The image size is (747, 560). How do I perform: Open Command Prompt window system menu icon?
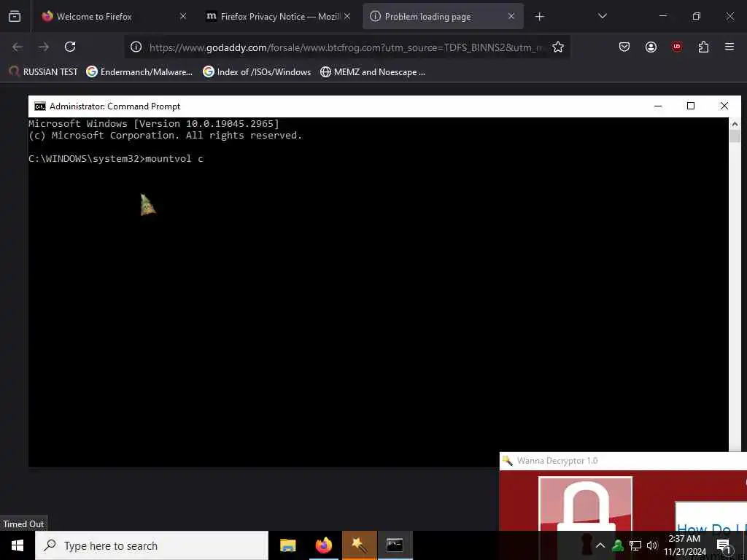(x=40, y=106)
